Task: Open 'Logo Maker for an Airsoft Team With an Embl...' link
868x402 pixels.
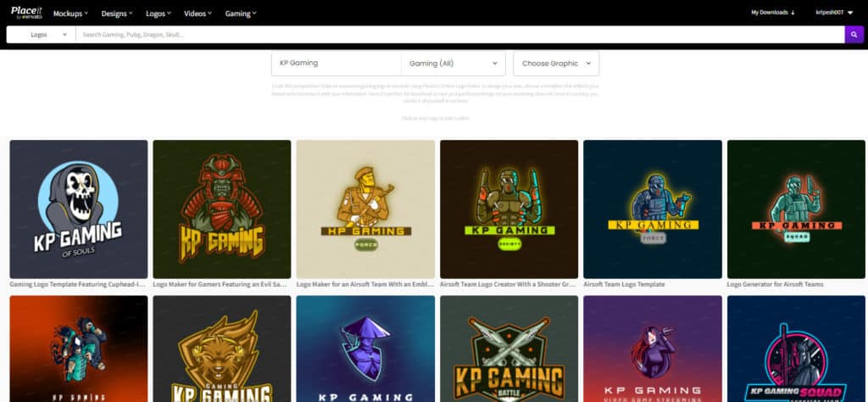Action: click(x=364, y=284)
